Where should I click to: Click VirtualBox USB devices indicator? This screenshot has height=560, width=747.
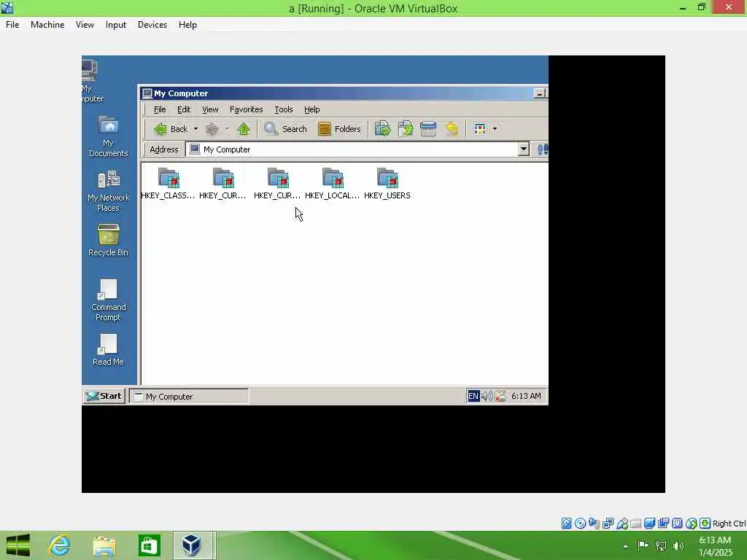(x=622, y=524)
